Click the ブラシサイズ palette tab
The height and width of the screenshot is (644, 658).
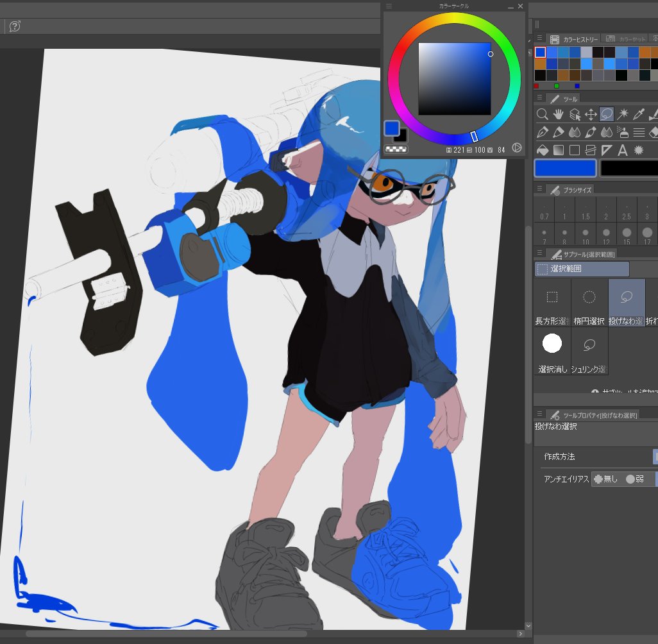coord(571,190)
